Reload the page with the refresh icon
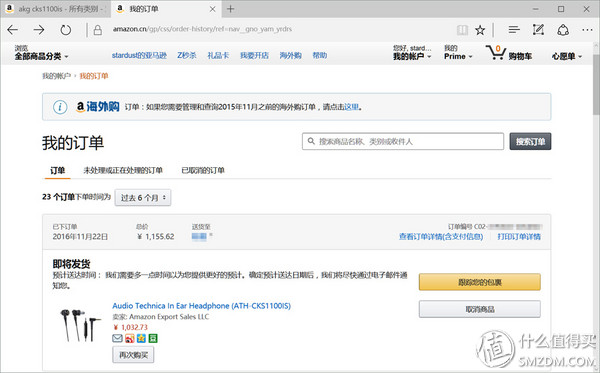The height and width of the screenshot is (373, 600). [x=66, y=30]
